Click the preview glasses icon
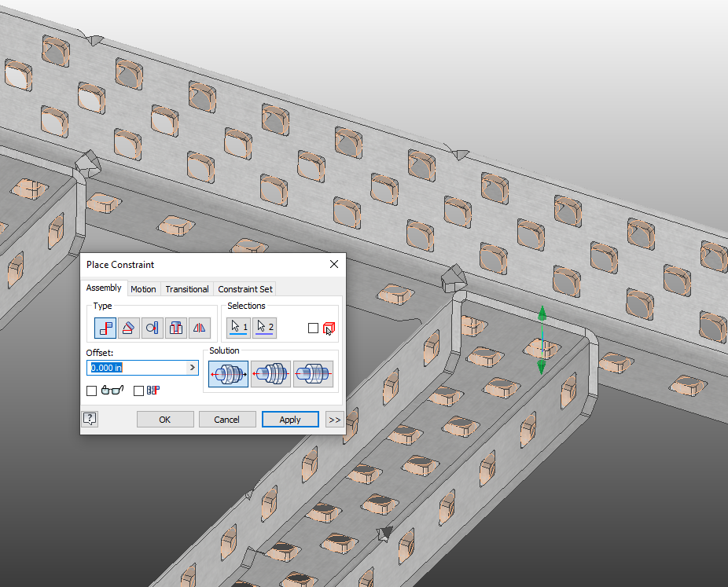This screenshot has width=728, height=587. (112, 391)
